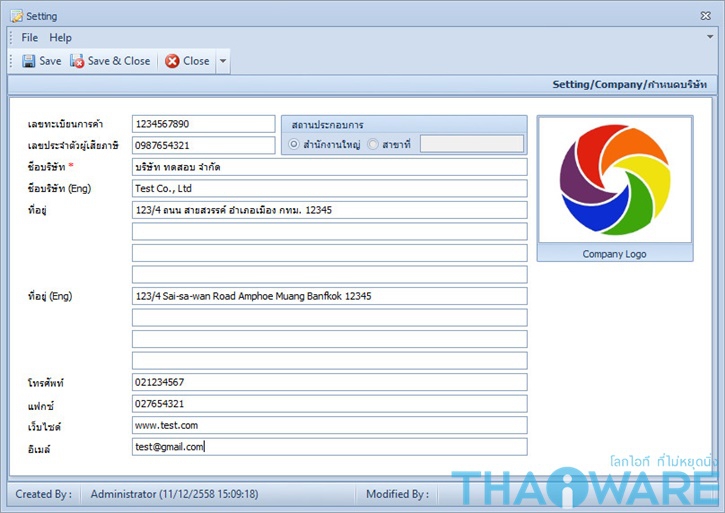The height and width of the screenshot is (513, 725).
Task: Click the เว็บไซต์ field www.test.com
Action: pos(330,425)
